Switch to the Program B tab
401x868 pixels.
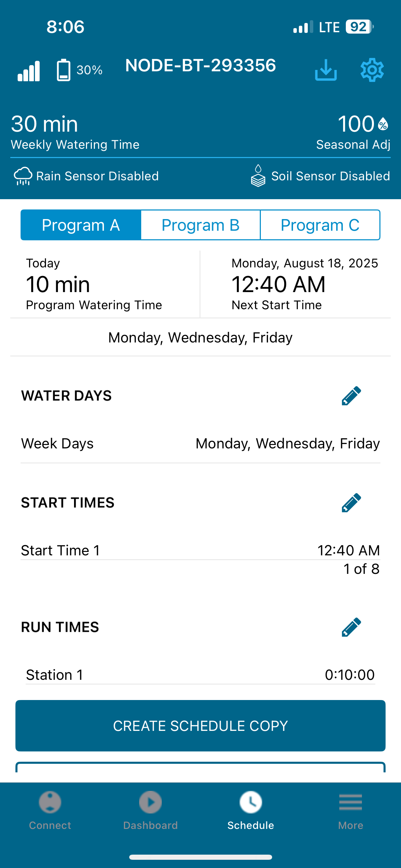pos(200,225)
